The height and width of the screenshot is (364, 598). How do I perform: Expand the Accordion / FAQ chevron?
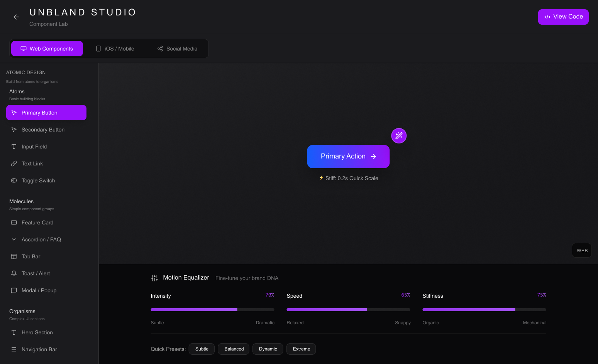[x=14, y=239]
